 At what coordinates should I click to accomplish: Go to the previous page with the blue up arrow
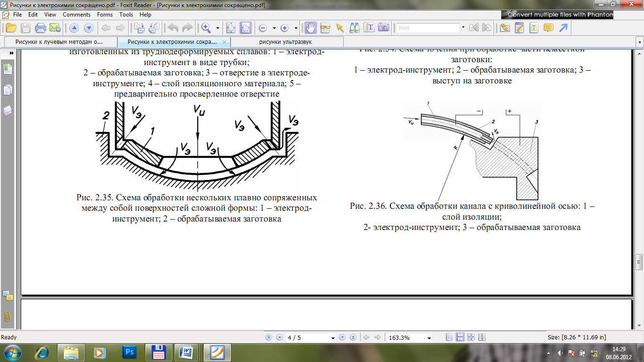(74, 28)
